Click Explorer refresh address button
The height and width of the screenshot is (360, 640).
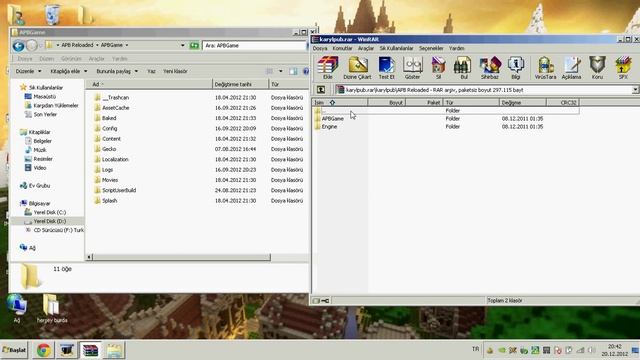click(x=194, y=45)
